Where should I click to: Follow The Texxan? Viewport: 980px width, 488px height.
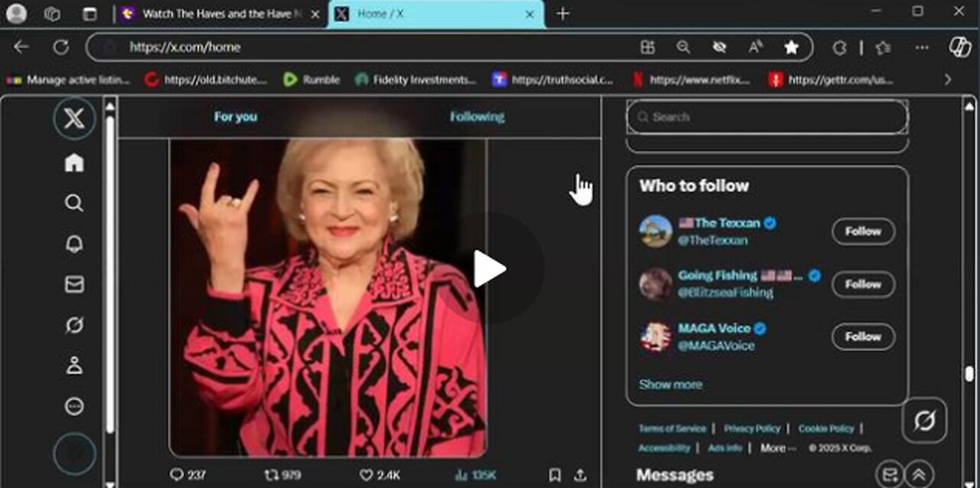tap(863, 231)
